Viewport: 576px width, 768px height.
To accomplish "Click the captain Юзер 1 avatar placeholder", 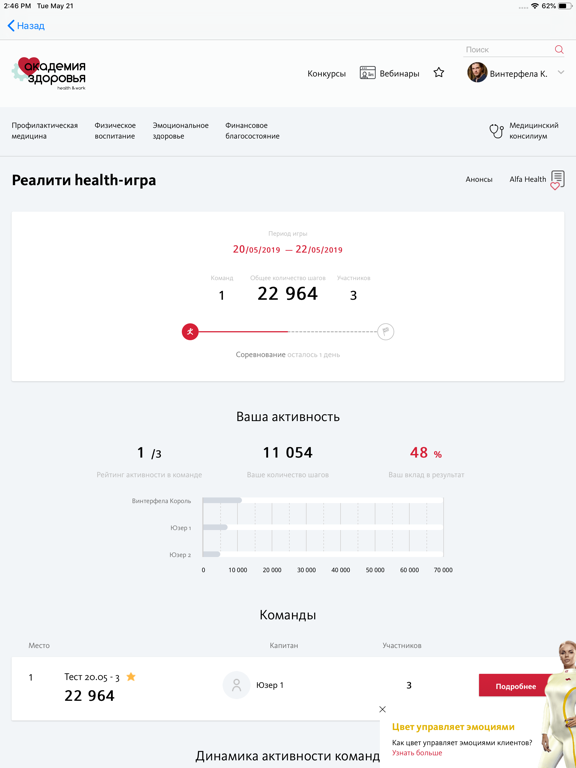I will point(237,685).
